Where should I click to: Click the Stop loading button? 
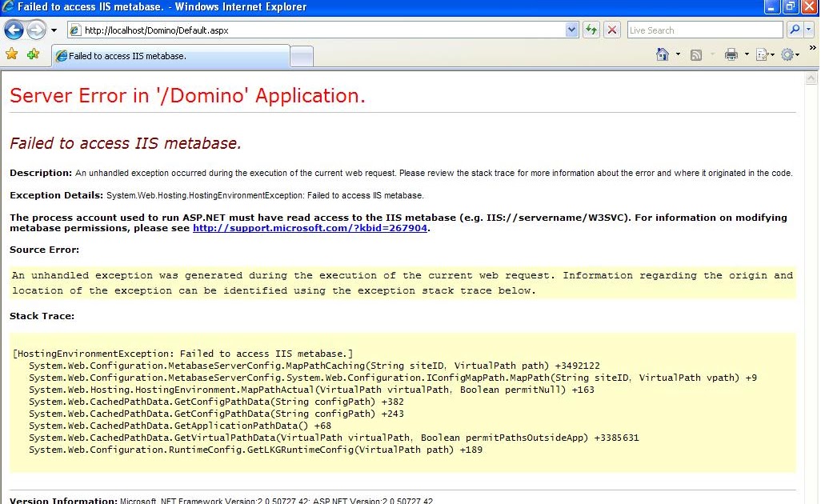click(611, 30)
